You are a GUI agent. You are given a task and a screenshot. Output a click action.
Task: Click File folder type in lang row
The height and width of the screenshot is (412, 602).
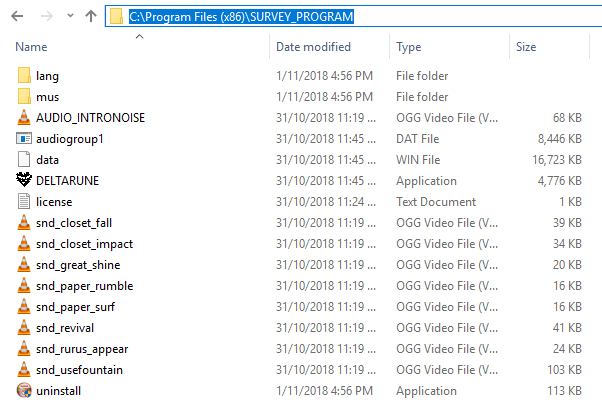[422, 76]
